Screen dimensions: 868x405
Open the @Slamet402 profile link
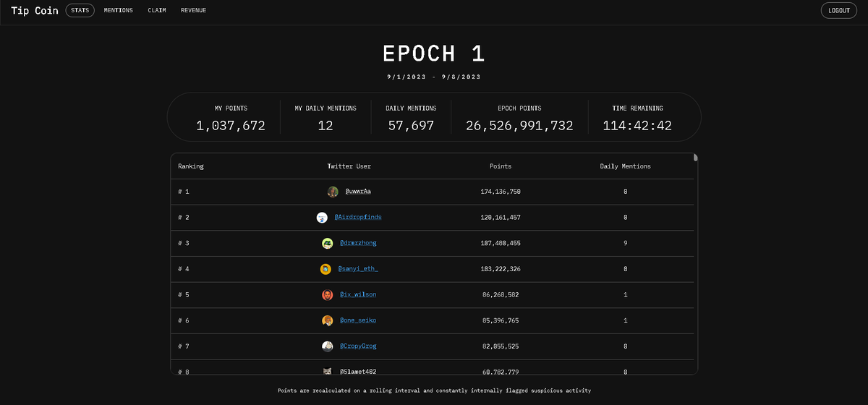pos(358,372)
